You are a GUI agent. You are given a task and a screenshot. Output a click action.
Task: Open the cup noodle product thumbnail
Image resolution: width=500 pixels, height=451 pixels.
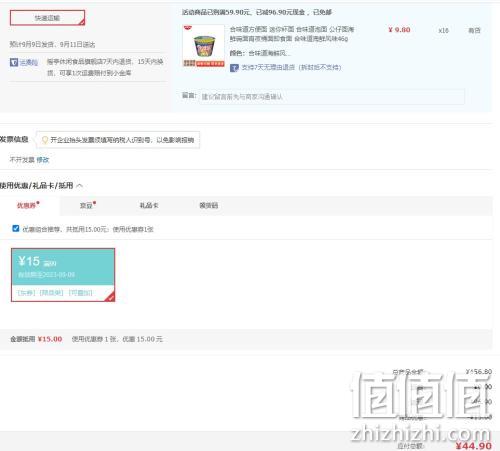[204, 46]
